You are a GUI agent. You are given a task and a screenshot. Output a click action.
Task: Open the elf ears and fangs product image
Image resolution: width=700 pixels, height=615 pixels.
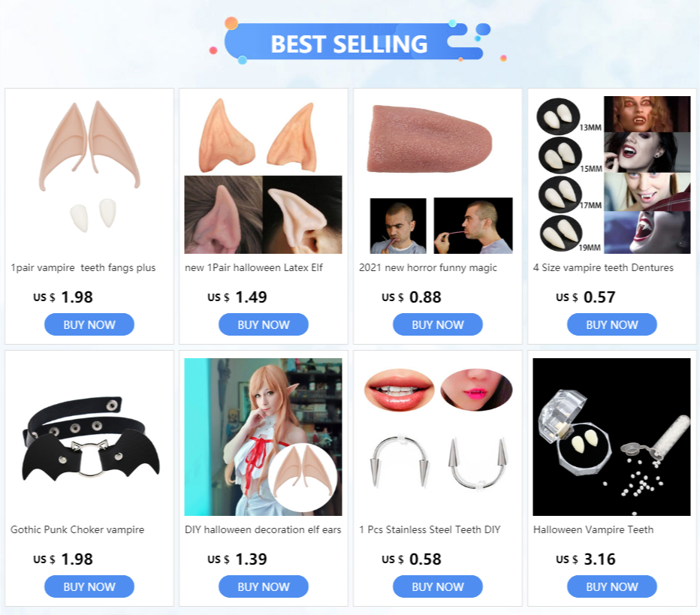click(89, 175)
